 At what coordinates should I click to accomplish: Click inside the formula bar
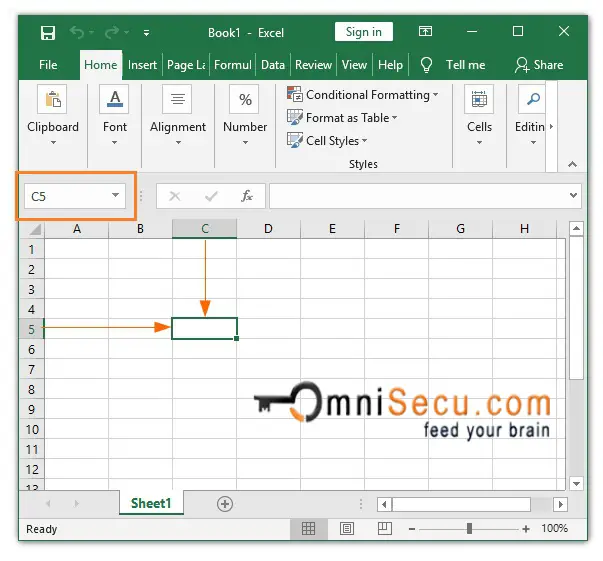(x=418, y=196)
